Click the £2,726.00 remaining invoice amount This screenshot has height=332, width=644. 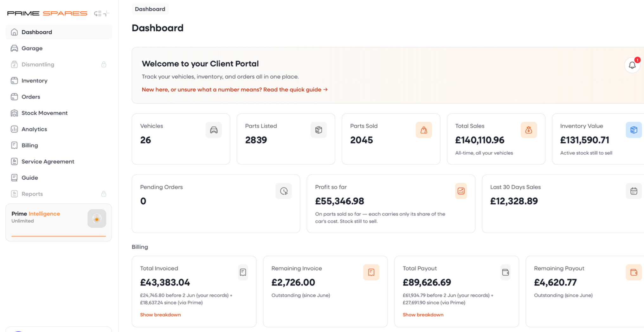293,282
